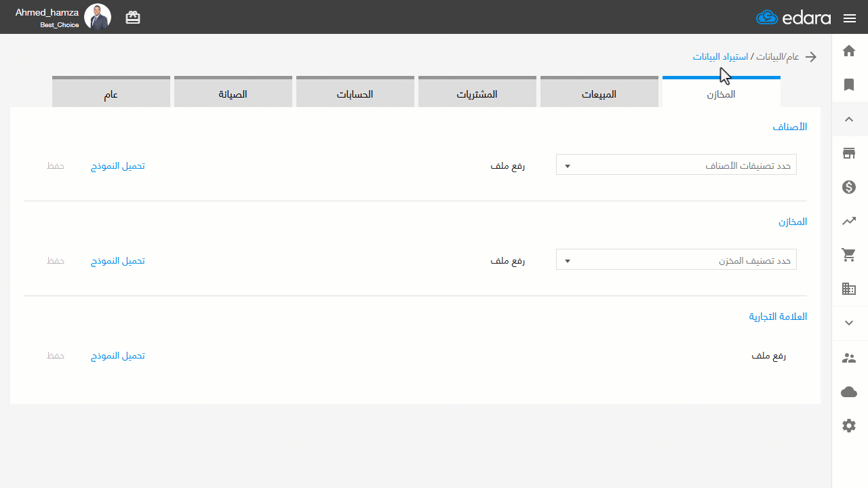Click رفع ملف in العلامة التجارية section
The height and width of the screenshot is (488, 868).
point(768,356)
